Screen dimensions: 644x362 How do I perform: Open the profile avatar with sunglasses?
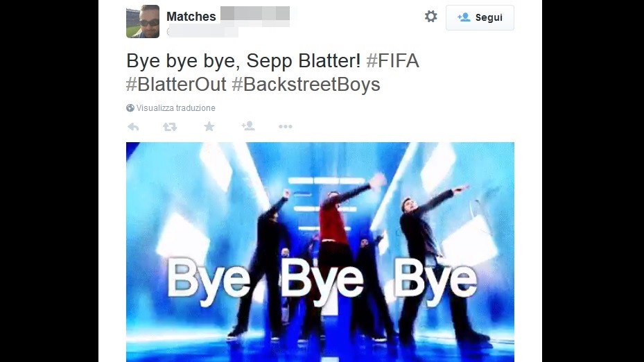[143, 21]
